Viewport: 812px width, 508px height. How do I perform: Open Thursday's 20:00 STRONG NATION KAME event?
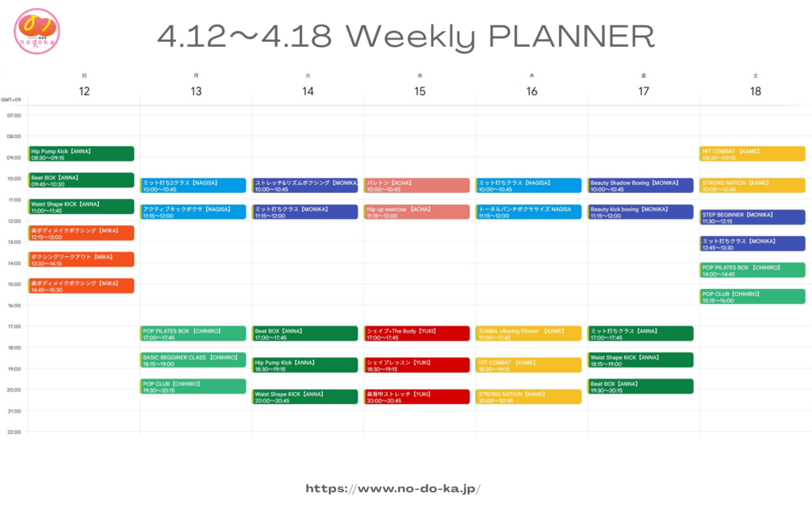[529, 396]
